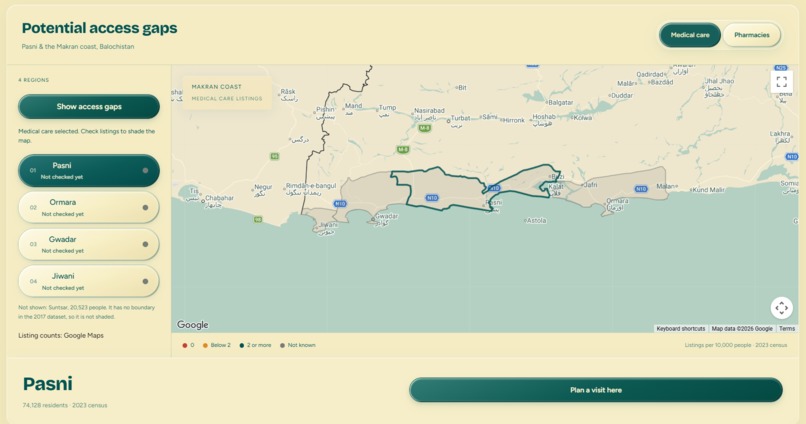
Task: Click the Makran Coast map overlay card
Action: point(227,93)
